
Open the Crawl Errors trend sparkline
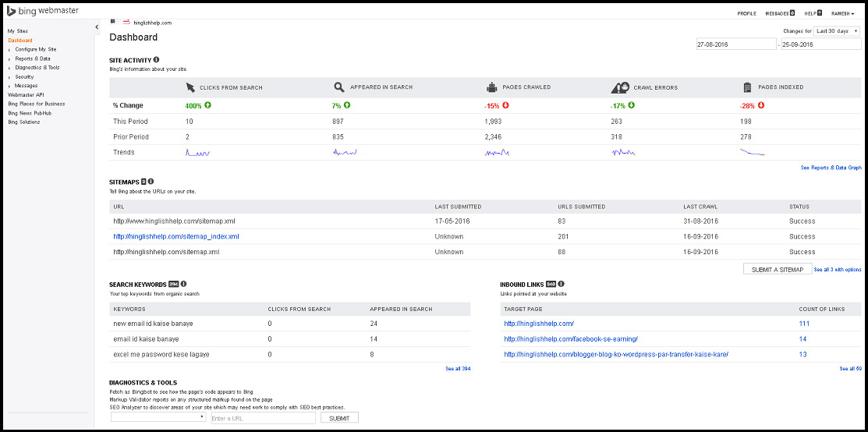[x=623, y=152]
